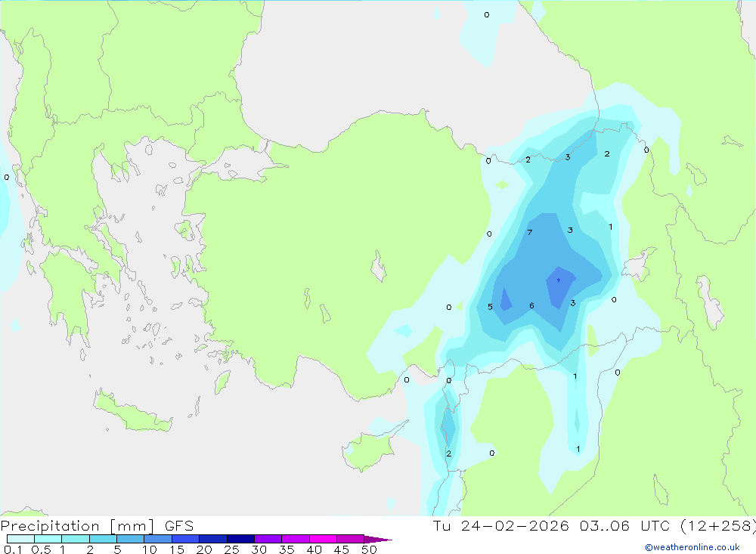Click the legend label '0.1'
Screen dimensions: 756x554
pyautogui.click(x=13, y=549)
